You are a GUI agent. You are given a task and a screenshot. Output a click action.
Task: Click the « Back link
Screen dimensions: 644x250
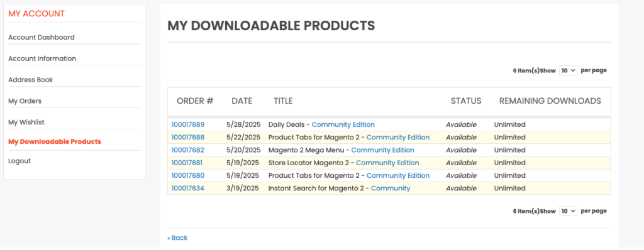point(177,237)
